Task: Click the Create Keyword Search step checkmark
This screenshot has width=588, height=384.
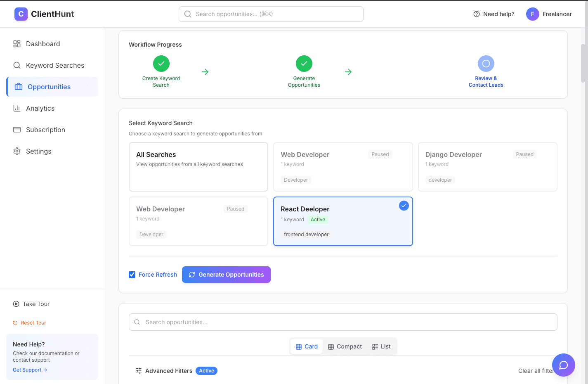Action: pyautogui.click(x=161, y=64)
